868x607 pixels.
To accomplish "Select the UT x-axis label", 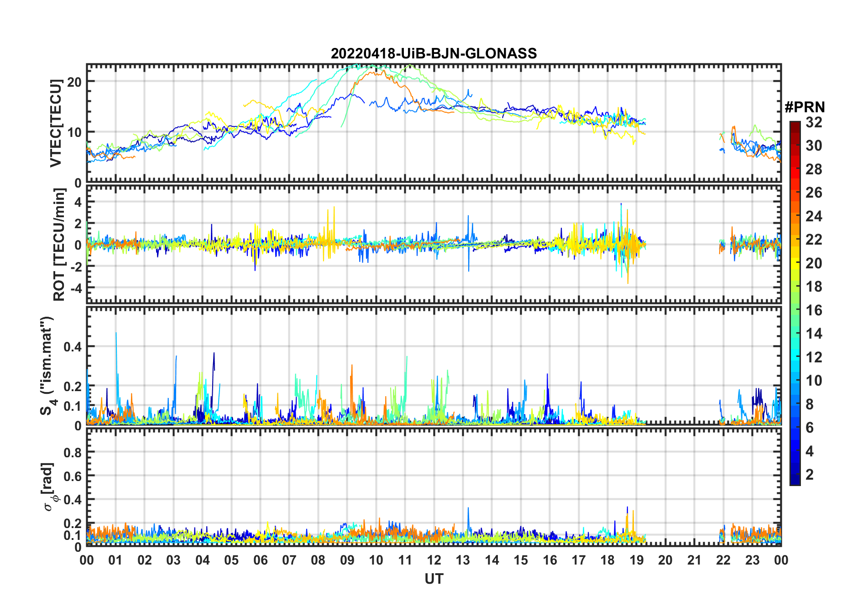I will coord(434,579).
